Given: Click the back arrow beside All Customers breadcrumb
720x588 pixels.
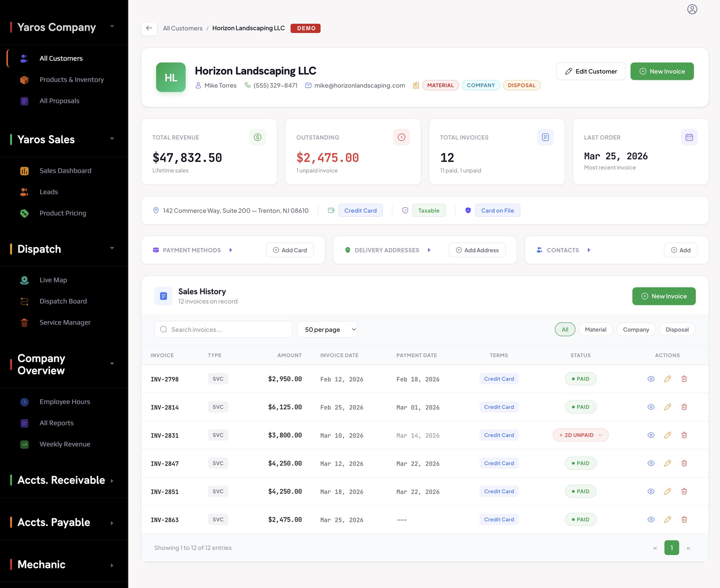Looking at the screenshot, I should (149, 28).
